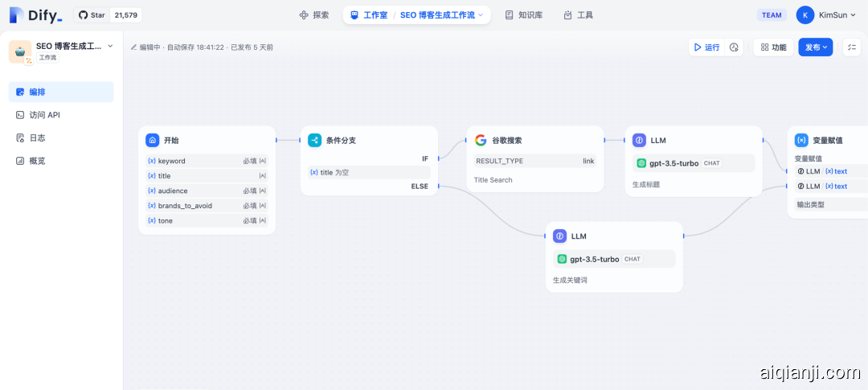The image size is (868, 390).
Task: Open 概览 in the sidebar
Action: (37, 161)
